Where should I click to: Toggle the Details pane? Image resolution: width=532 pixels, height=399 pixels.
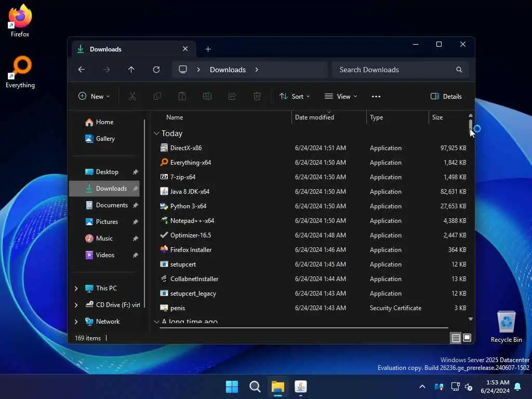tap(446, 96)
